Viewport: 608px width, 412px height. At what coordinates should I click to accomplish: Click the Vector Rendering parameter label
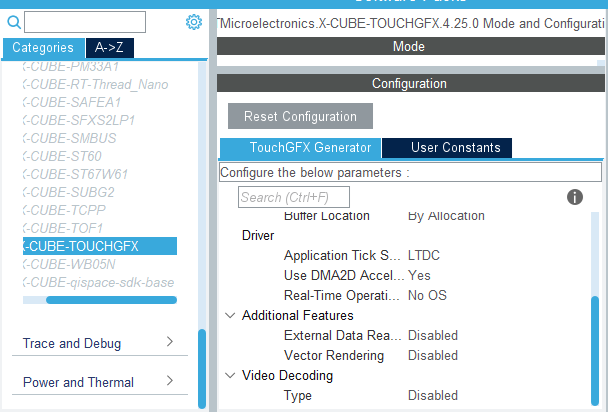point(334,355)
